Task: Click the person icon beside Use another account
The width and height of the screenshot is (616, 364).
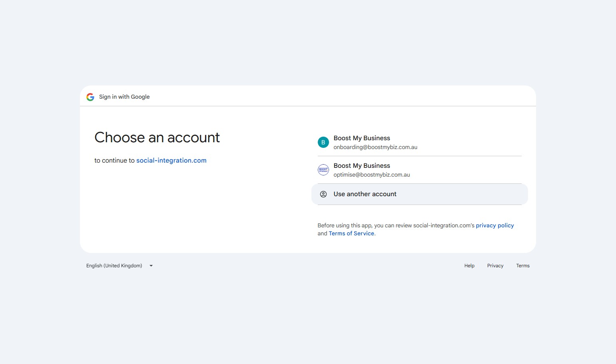Action: coord(323,194)
